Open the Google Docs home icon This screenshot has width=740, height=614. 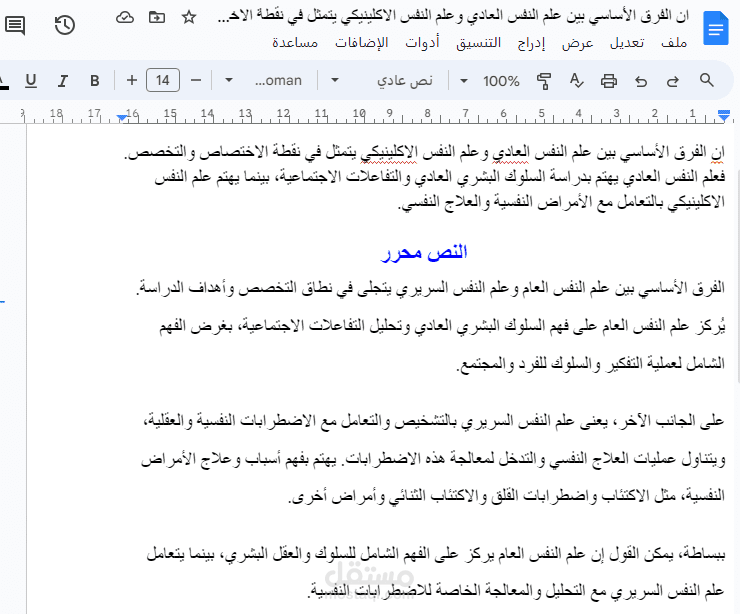coord(715,28)
